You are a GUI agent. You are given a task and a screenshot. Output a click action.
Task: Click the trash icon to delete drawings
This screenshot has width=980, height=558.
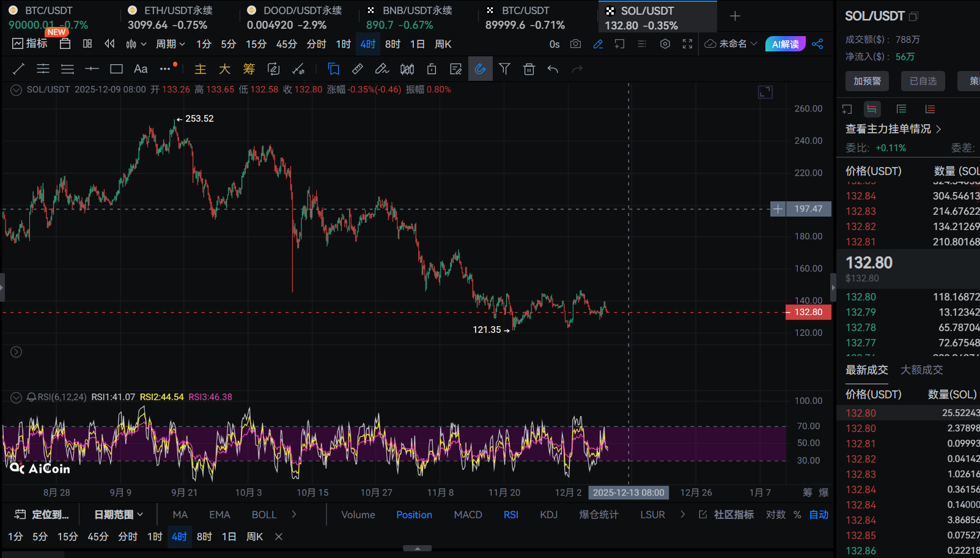click(529, 69)
